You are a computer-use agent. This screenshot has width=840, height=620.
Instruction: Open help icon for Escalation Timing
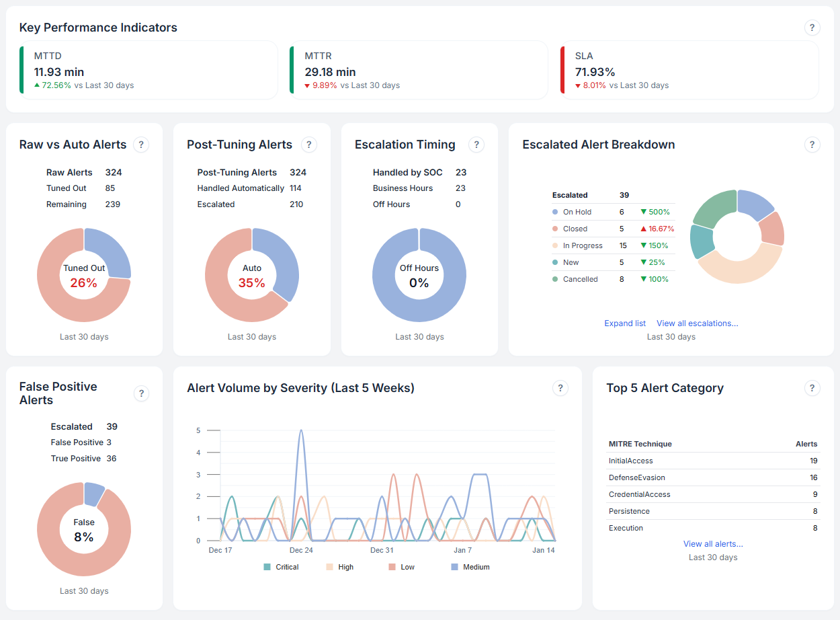pos(476,145)
